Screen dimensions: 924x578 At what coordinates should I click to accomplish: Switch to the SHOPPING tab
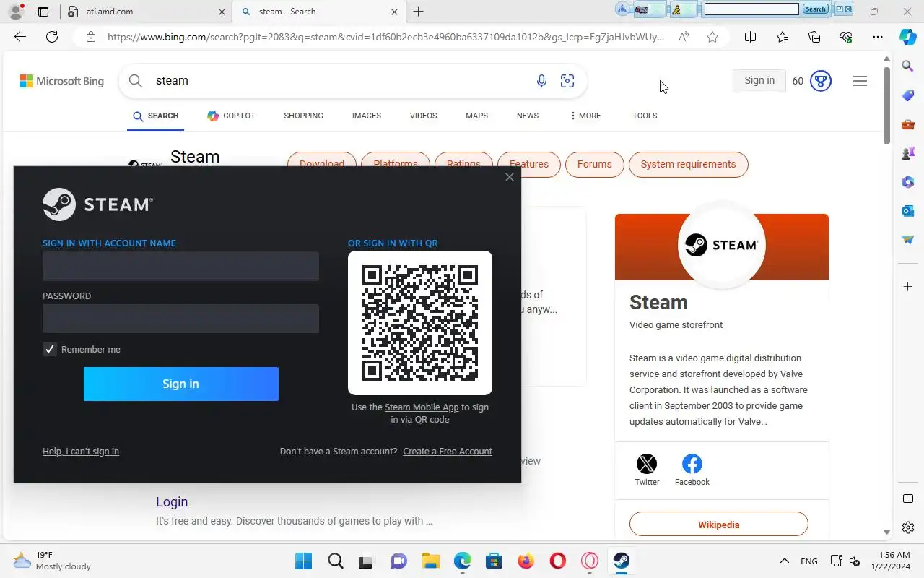point(303,116)
